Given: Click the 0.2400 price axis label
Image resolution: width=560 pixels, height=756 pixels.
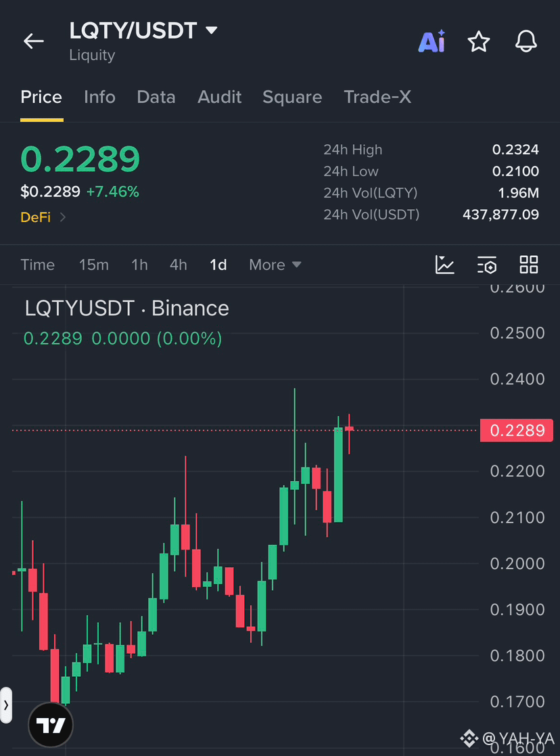Looking at the screenshot, I should tap(517, 379).
